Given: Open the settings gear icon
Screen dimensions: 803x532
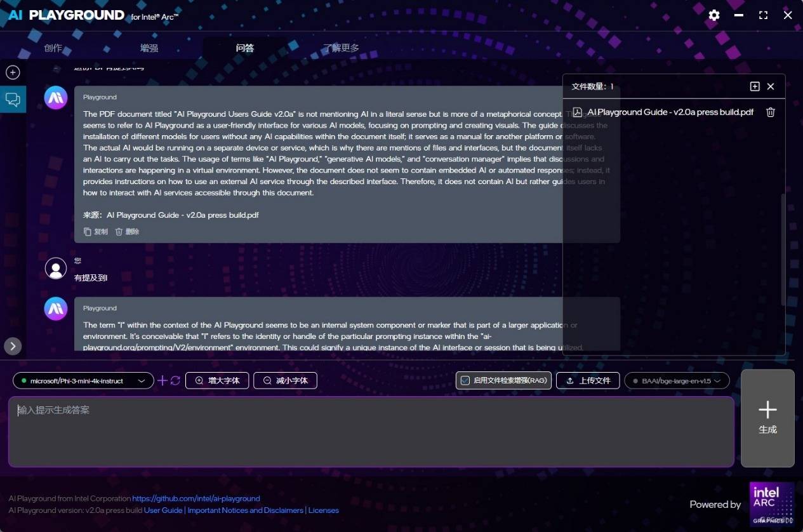Looking at the screenshot, I should click(x=714, y=15).
